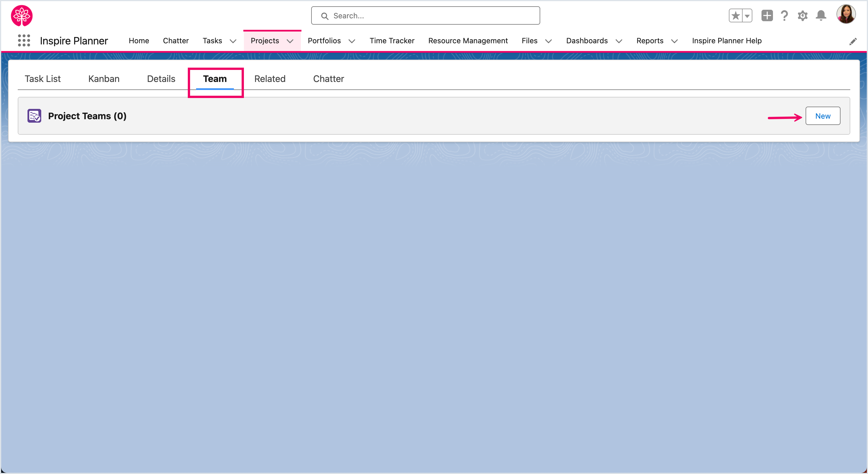
Task: Expand the Tasks menu chevron
Action: 233,41
